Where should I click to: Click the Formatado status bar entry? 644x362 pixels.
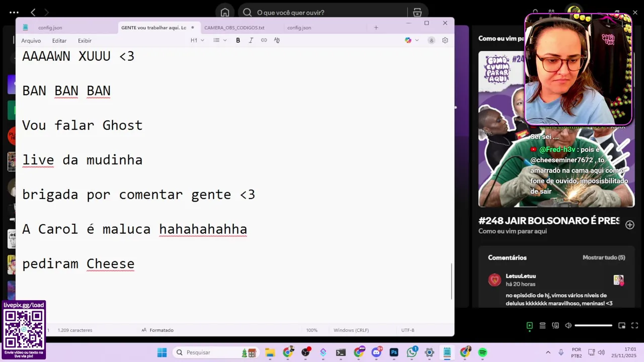point(157,330)
